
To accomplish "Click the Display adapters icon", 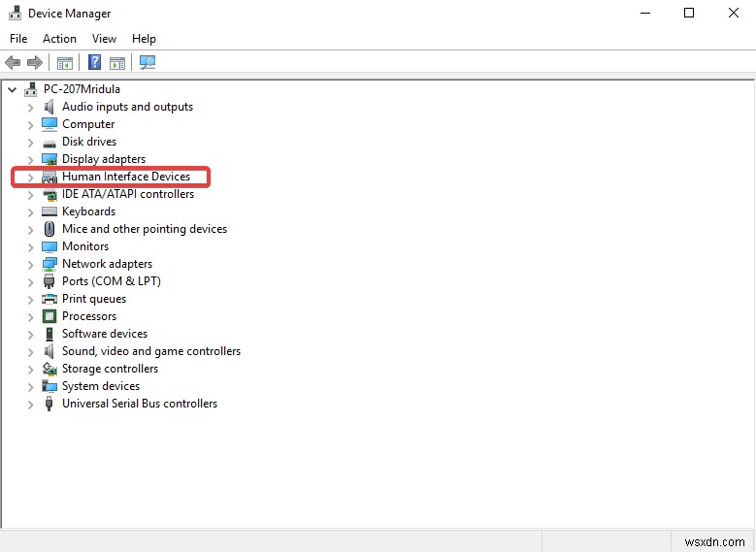I will 49,159.
